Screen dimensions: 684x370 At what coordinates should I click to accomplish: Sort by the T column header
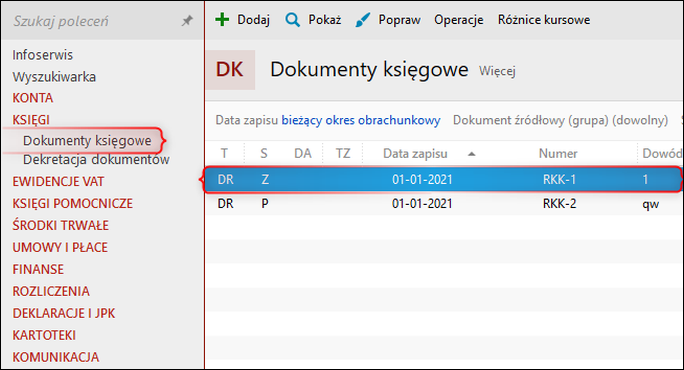pyautogui.click(x=224, y=154)
